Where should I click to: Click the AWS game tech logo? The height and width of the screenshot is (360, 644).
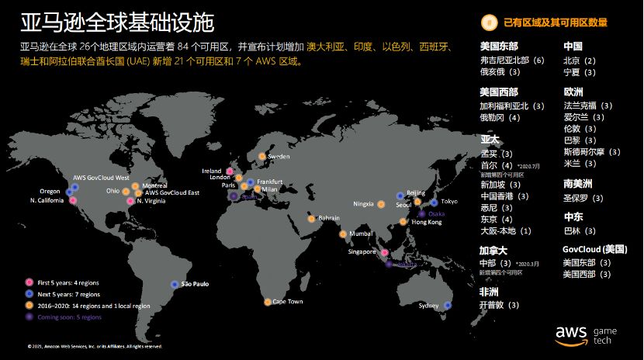pyautogui.click(x=586, y=335)
